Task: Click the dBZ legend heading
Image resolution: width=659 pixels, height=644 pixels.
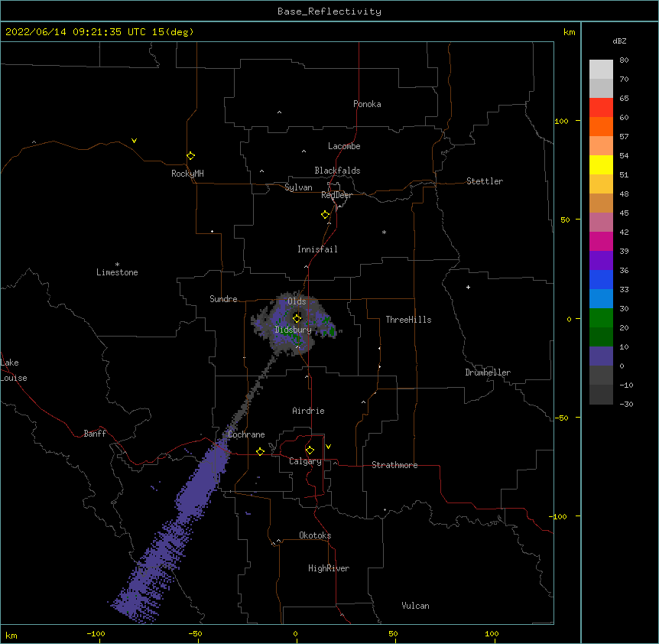Action: (619, 41)
